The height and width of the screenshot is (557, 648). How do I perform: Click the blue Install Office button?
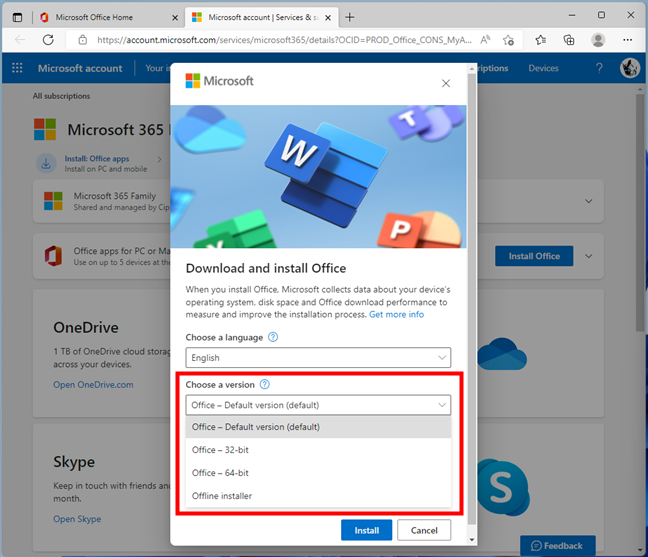coord(534,256)
